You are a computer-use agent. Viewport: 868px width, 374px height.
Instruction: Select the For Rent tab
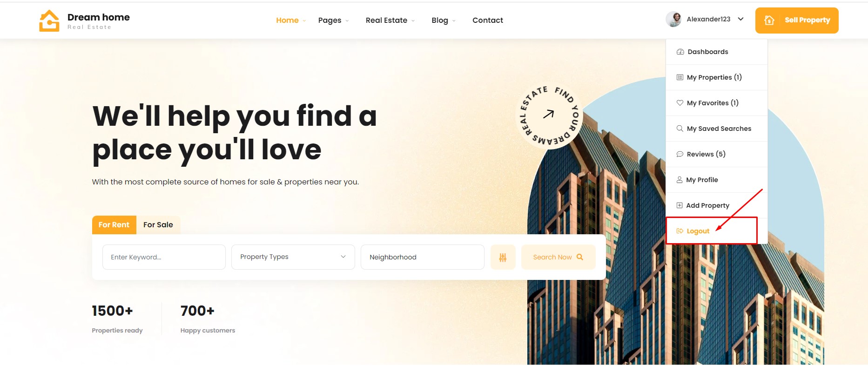point(114,224)
